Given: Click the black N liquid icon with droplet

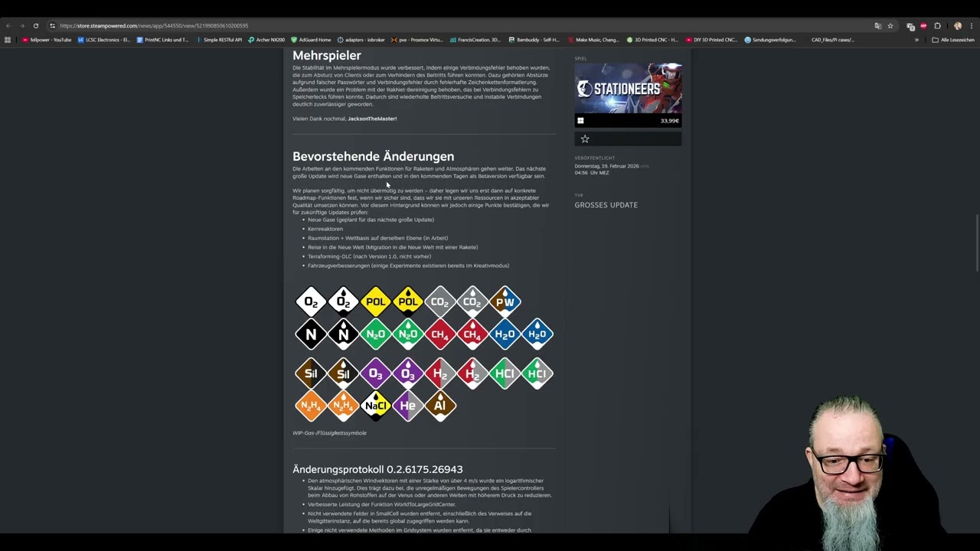Looking at the screenshot, I should click(x=343, y=334).
